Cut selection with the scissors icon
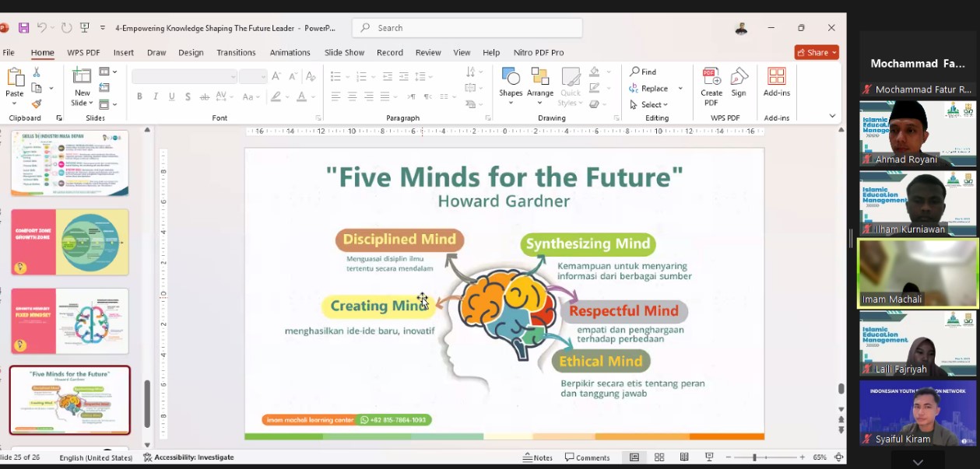980x469 pixels. coord(37,72)
